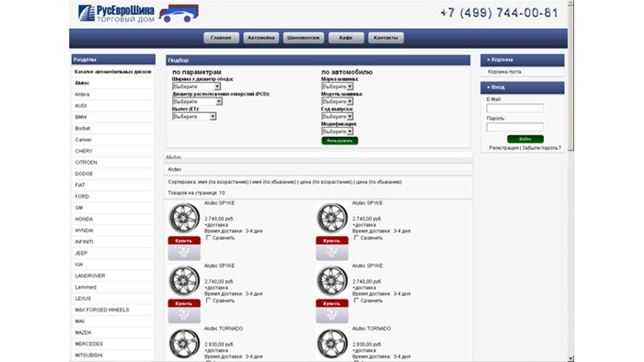Click cart icon under lower-right Alutec SPYKE
Image resolution: width=644 pixels, height=362 pixels.
coord(332,315)
